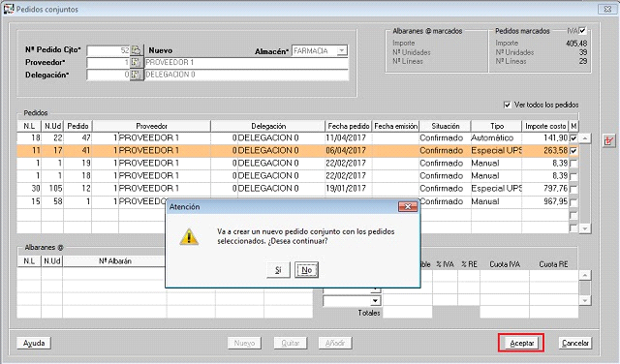Check mark box for 967,95 order row
This screenshot has width=620, height=364.
click(573, 202)
